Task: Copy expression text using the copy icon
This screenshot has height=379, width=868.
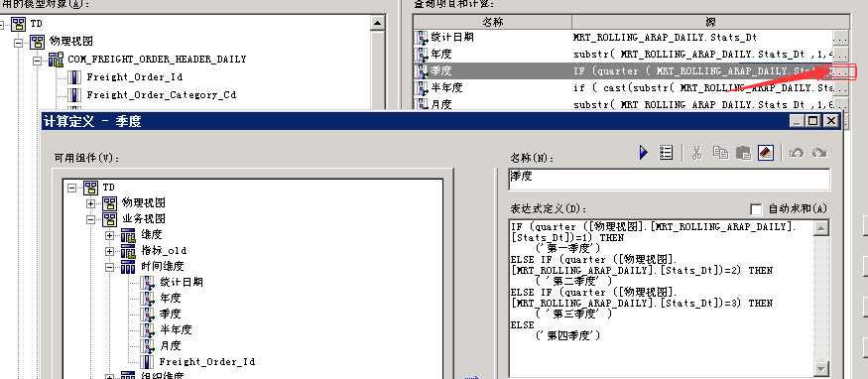Action: 720,153
